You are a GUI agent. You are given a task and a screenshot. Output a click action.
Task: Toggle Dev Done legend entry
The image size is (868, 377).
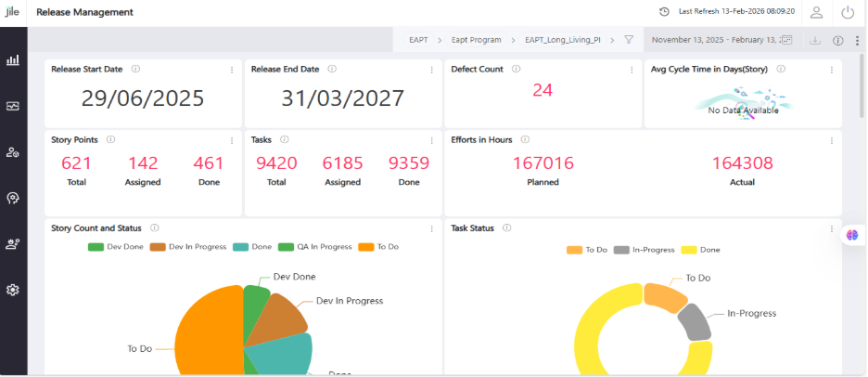(x=116, y=247)
